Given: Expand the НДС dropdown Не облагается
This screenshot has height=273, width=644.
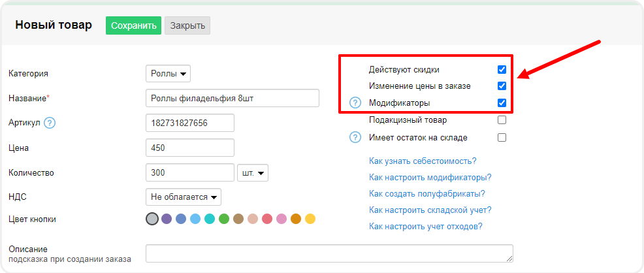Looking at the screenshot, I should click(184, 196).
